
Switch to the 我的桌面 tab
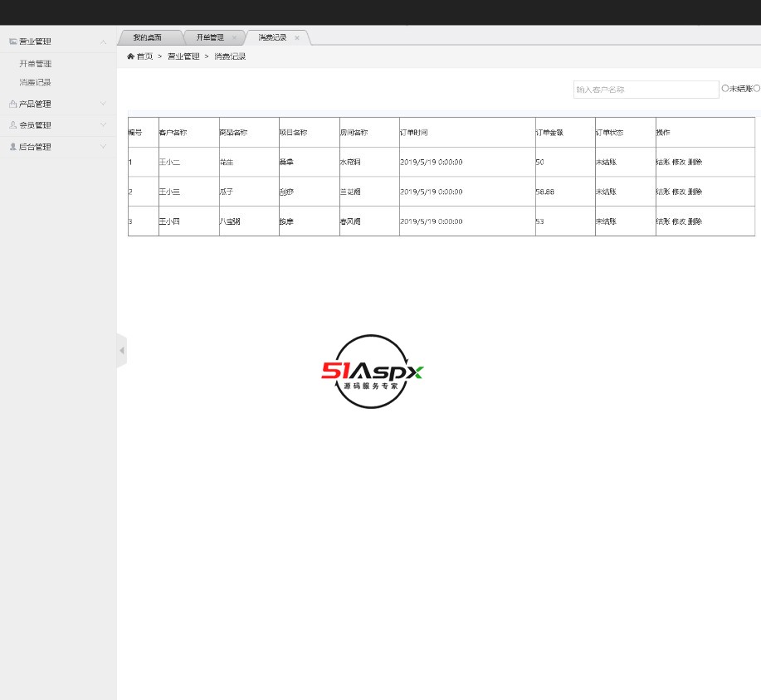[x=148, y=37]
